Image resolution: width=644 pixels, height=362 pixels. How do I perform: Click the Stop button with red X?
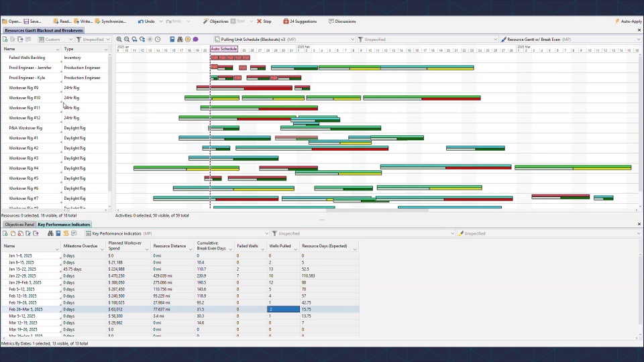tap(264, 21)
